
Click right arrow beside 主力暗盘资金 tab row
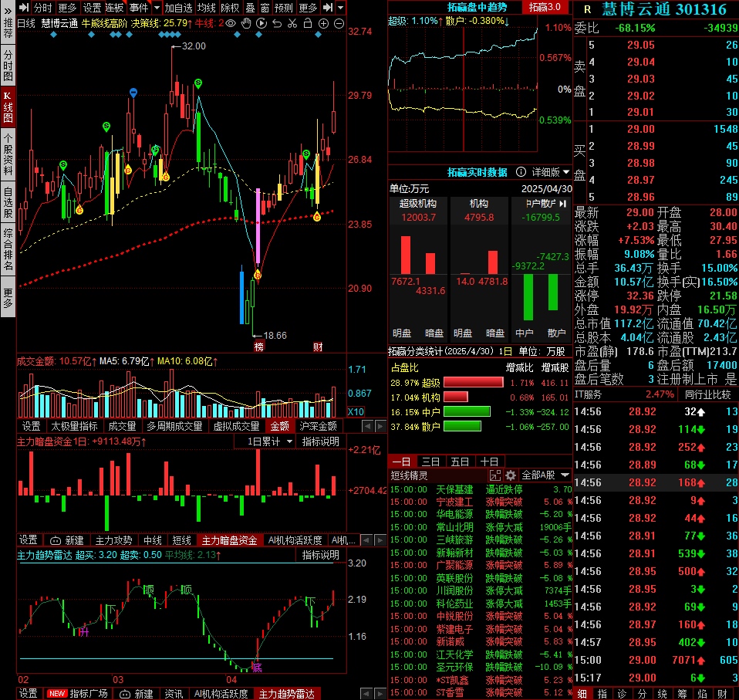(380, 540)
